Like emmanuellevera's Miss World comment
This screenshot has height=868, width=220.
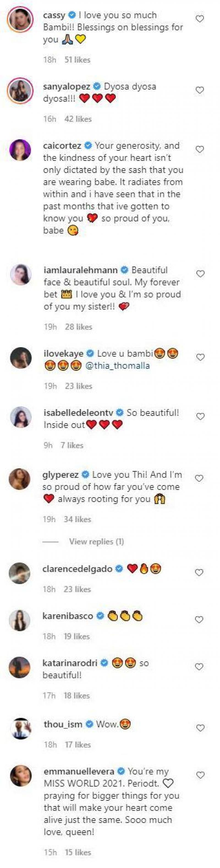(200, 775)
